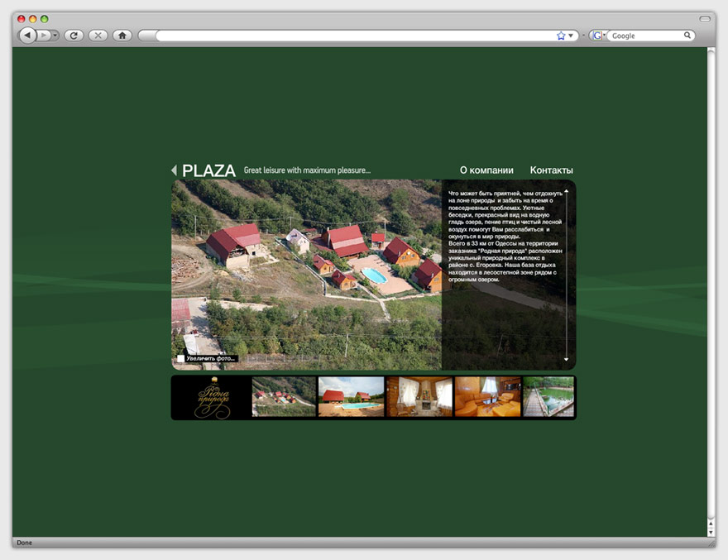Click the Родна природа logo thumbnail
Image resolution: width=728 pixels, height=560 pixels.
[x=212, y=398]
